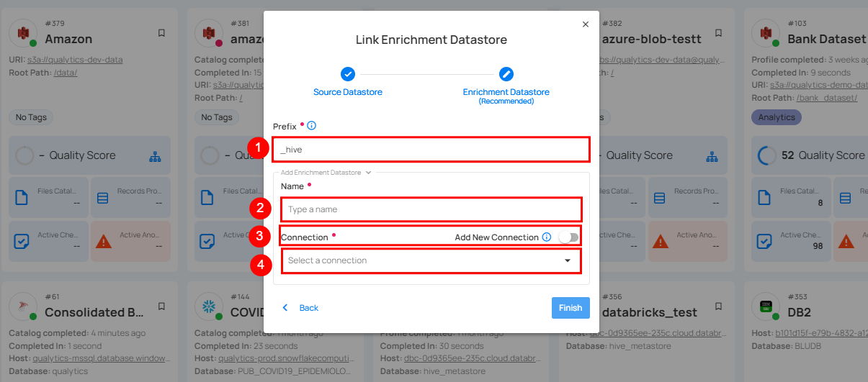Click the Prefix input field
868x382 pixels.
pos(430,150)
